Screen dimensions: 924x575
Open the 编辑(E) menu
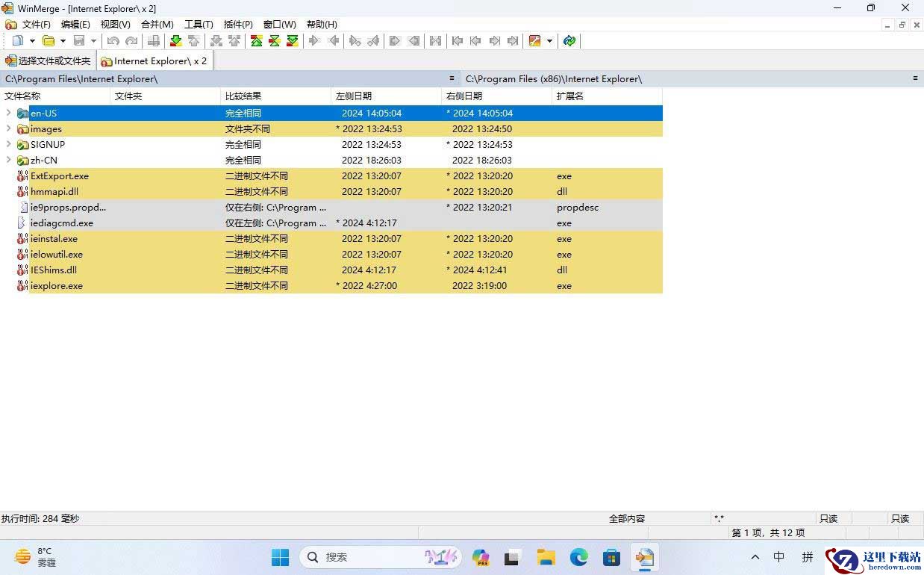(75, 25)
